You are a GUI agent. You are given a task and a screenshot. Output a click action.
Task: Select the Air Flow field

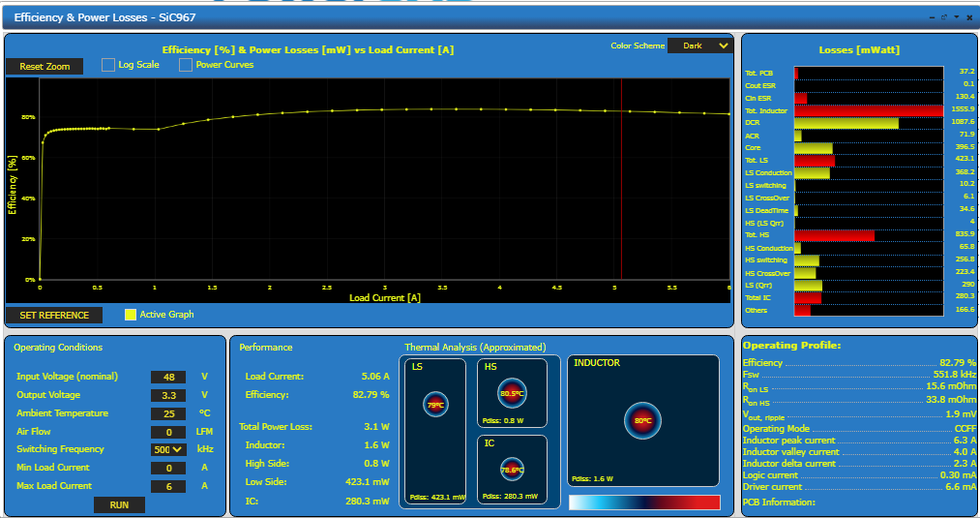click(168, 432)
